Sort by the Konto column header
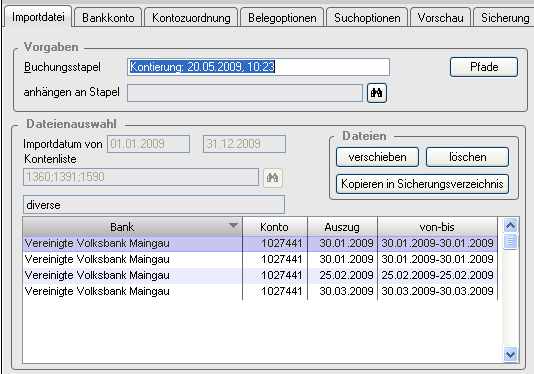Viewport: 534px width, 374px height. coord(275,227)
